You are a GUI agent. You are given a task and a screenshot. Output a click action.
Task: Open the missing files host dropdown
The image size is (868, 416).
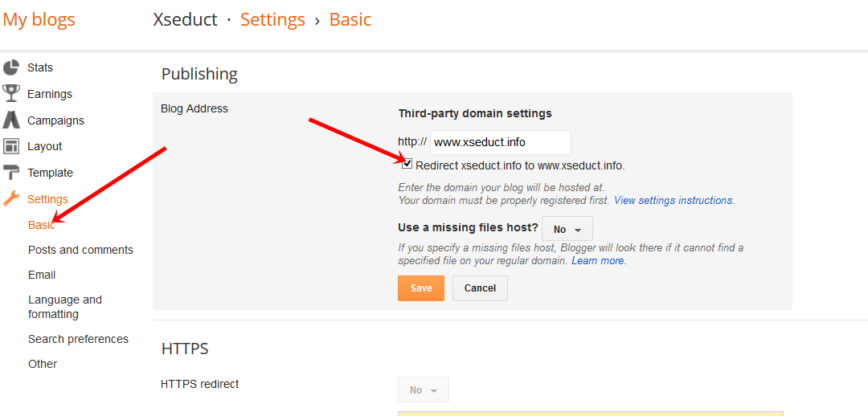point(567,229)
